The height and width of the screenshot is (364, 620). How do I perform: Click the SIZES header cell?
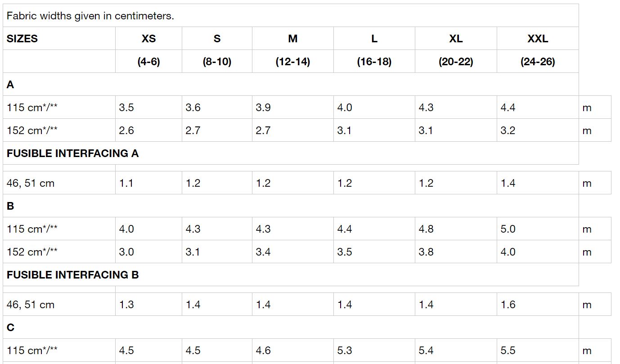[x=22, y=39]
